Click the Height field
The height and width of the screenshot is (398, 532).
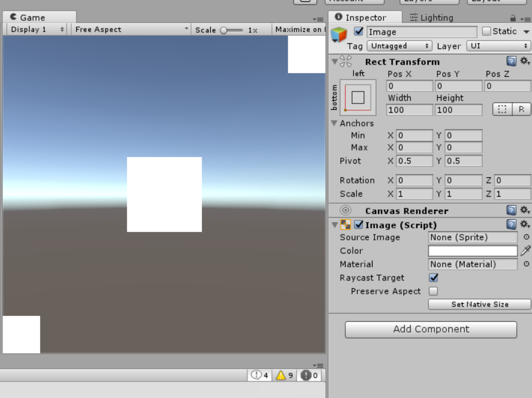[458, 110]
